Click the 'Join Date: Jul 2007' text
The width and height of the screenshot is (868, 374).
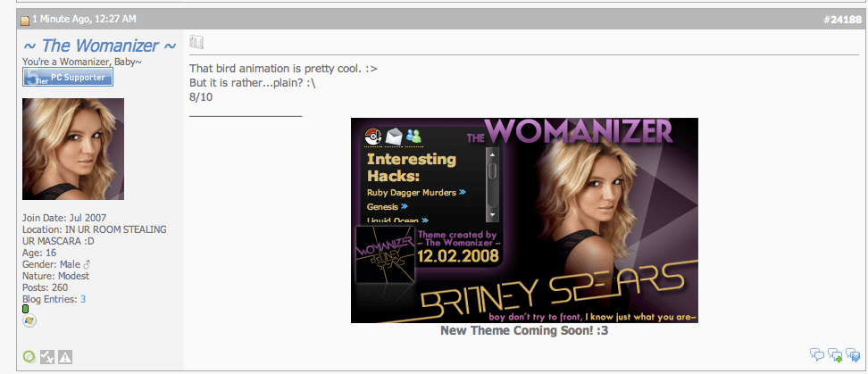point(64,218)
